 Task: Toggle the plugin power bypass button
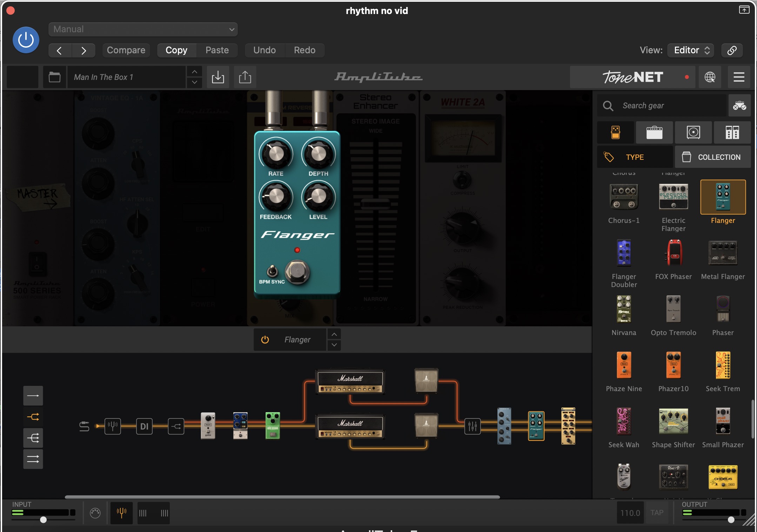[26, 40]
